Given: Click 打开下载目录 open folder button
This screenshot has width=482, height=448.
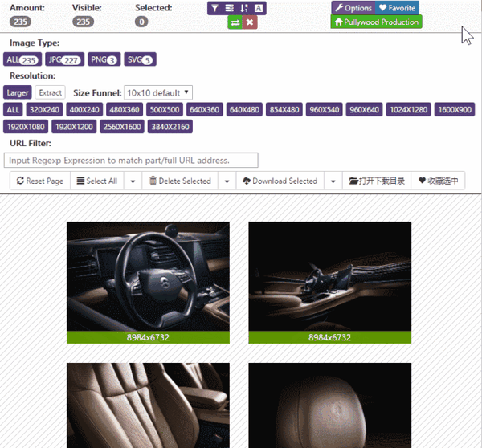Looking at the screenshot, I should tap(377, 181).
